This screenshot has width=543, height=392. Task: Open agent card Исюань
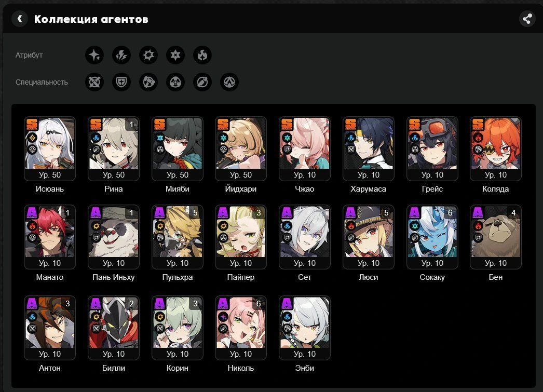point(50,149)
